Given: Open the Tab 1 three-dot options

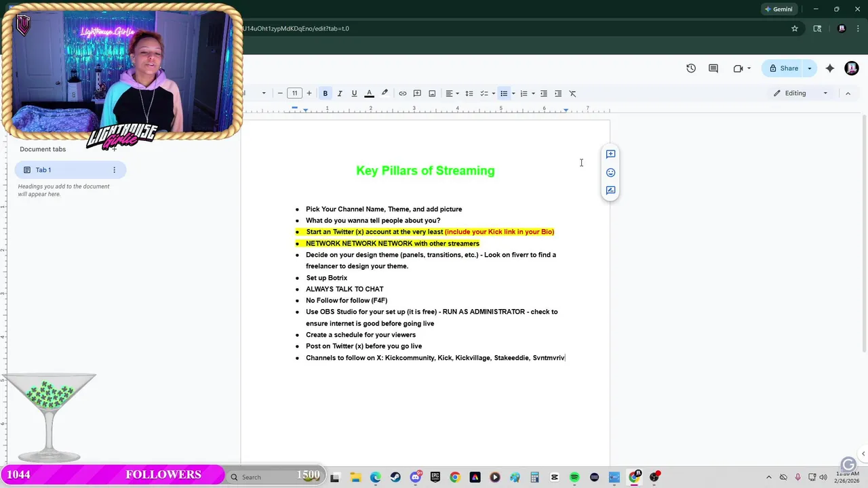Looking at the screenshot, I should pos(114,170).
